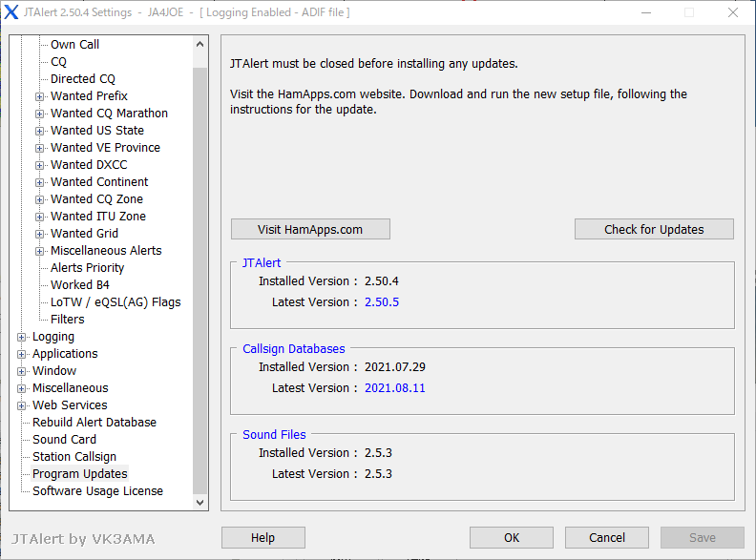
Task: Click the Help button
Action: [263, 537]
